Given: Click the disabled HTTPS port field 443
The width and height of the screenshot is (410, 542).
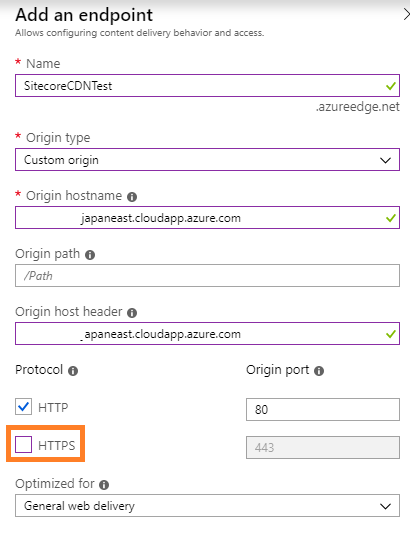Looking at the screenshot, I should click(x=323, y=448).
